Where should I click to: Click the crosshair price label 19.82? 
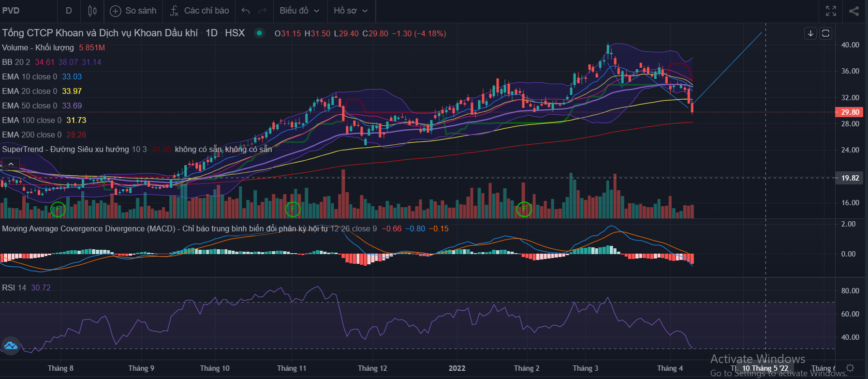(x=850, y=178)
